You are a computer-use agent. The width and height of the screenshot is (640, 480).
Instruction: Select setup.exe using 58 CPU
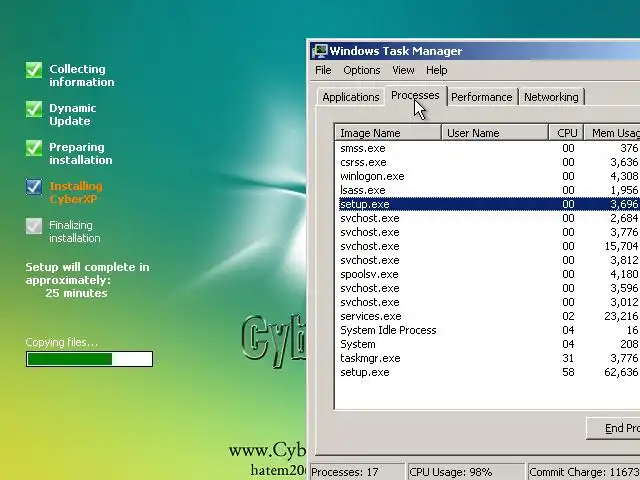click(x=489, y=372)
